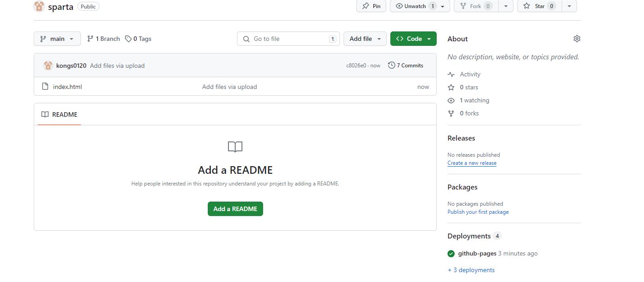Viewport: 644px width, 282px height.
Task: Click the eye icon beside 1 watching
Action: [x=451, y=100]
